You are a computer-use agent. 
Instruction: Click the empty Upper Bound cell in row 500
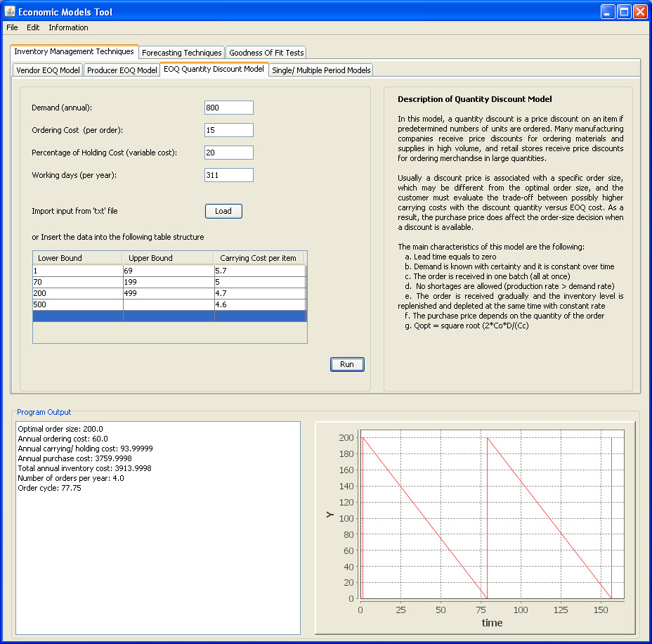tap(169, 304)
